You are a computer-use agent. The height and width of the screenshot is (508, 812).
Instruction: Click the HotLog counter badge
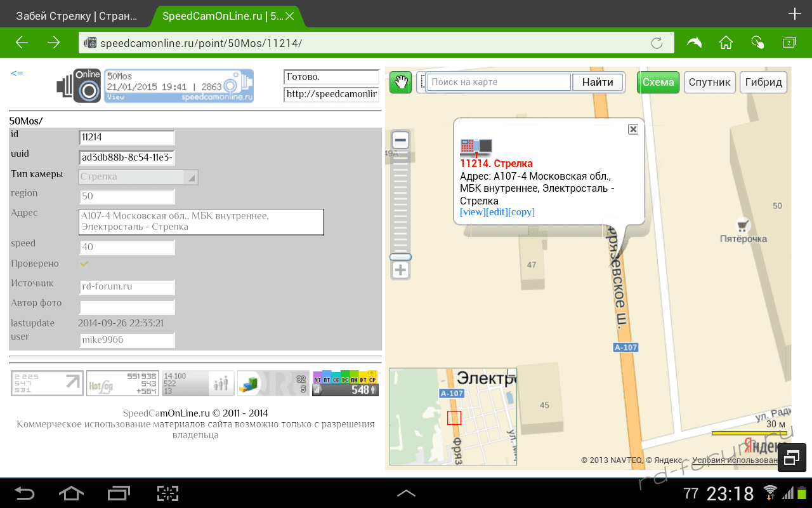click(x=122, y=384)
